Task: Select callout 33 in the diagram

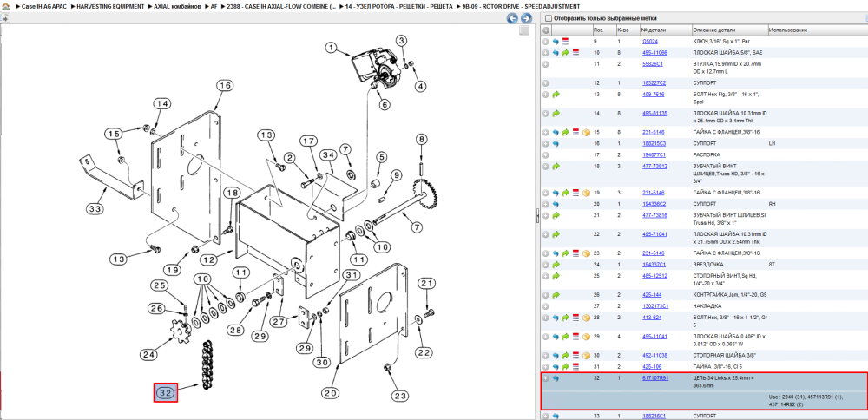Action: [94, 209]
